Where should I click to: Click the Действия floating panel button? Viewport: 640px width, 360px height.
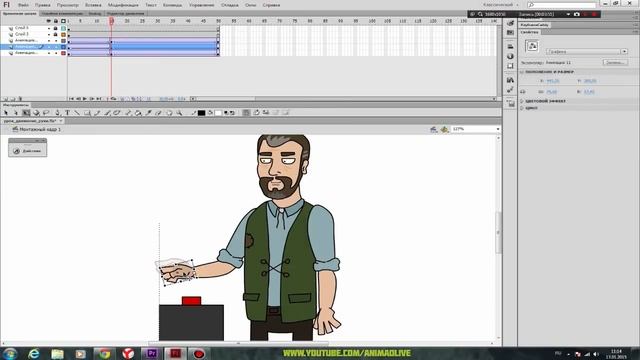[x=28, y=151]
